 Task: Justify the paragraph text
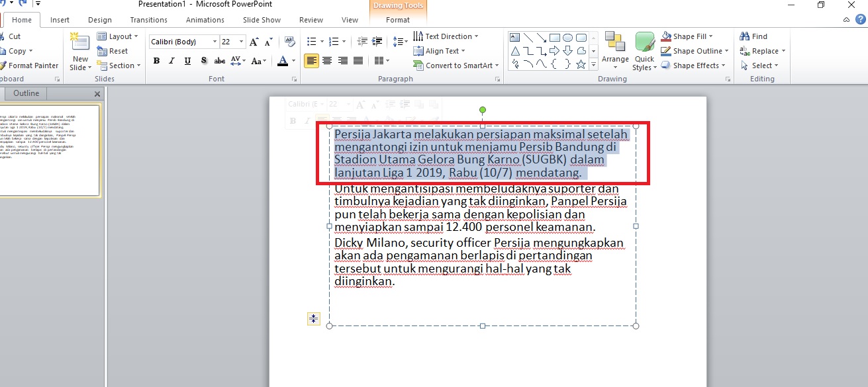click(358, 61)
